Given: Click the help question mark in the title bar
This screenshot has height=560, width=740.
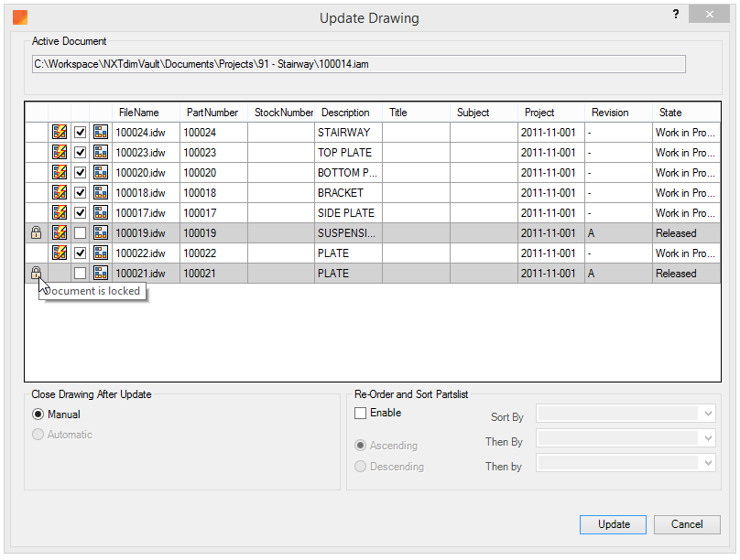Looking at the screenshot, I should click(x=675, y=16).
